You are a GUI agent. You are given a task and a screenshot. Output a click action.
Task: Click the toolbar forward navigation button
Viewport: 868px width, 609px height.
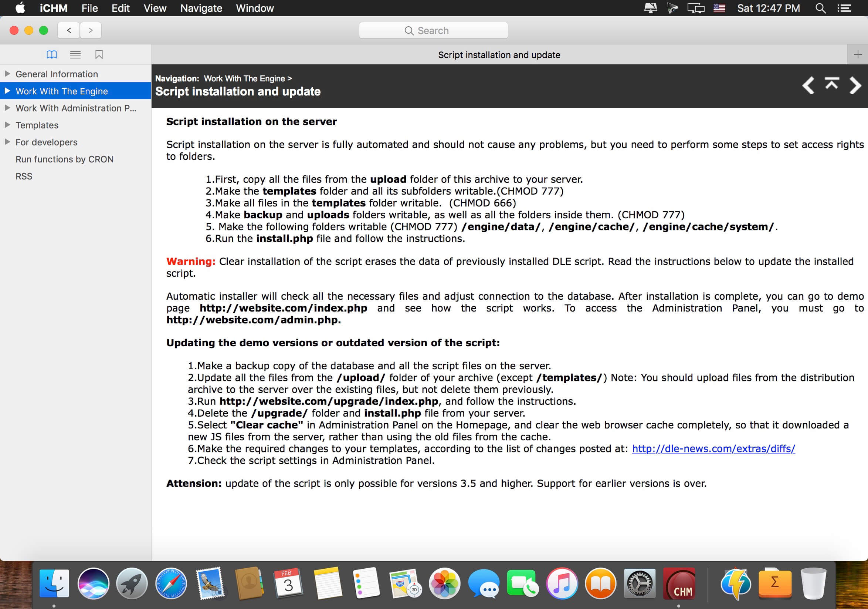click(x=90, y=30)
